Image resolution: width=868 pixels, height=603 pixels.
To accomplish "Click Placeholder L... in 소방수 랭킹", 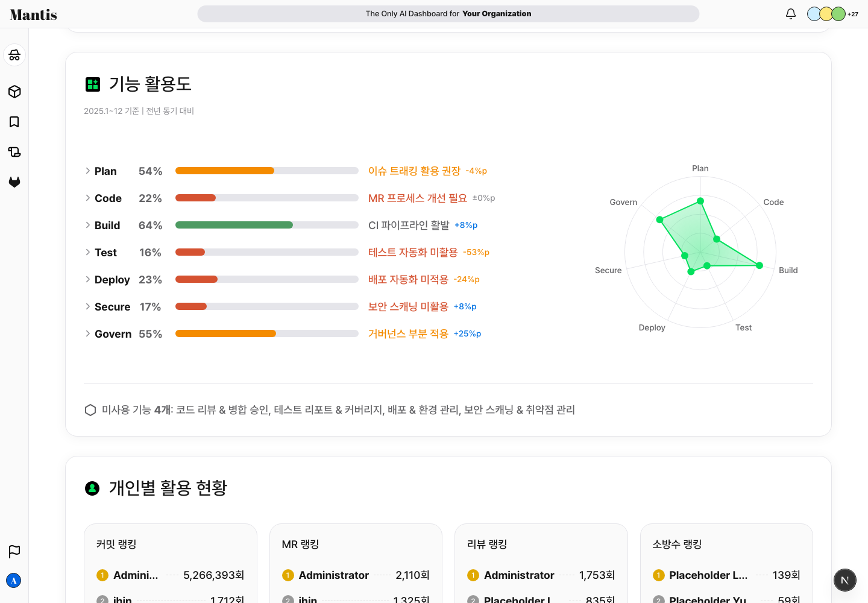I will tap(708, 575).
